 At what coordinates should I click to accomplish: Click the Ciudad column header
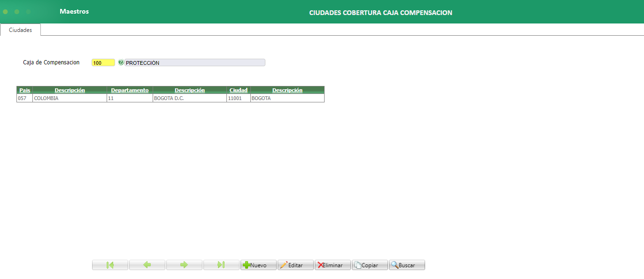pos(239,90)
